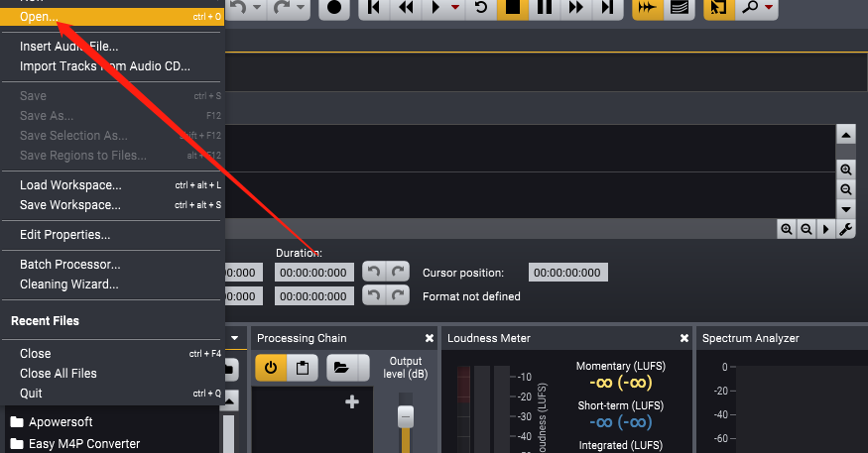Open the dropdown beside the chain folder button

coord(364,368)
